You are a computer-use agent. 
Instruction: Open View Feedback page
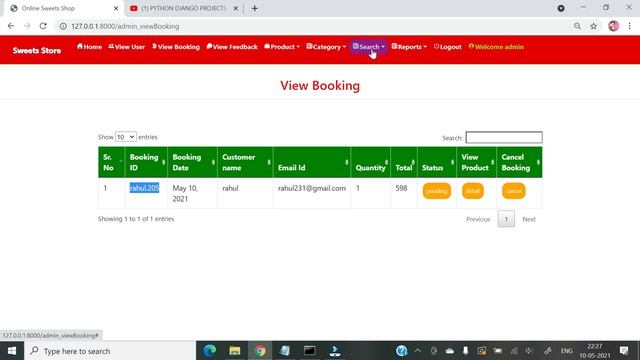pos(232,47)
